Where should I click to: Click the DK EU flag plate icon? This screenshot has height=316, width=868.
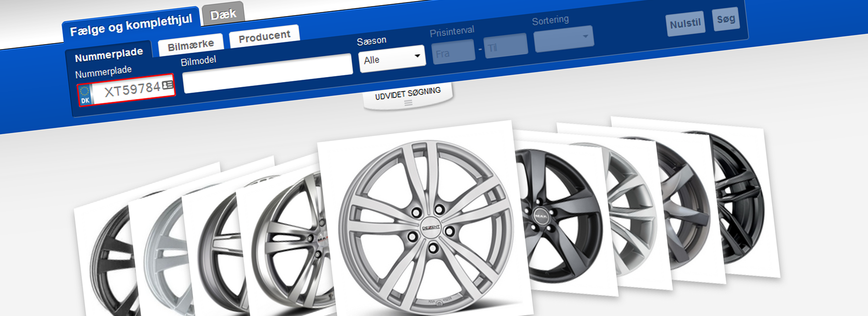85,95
